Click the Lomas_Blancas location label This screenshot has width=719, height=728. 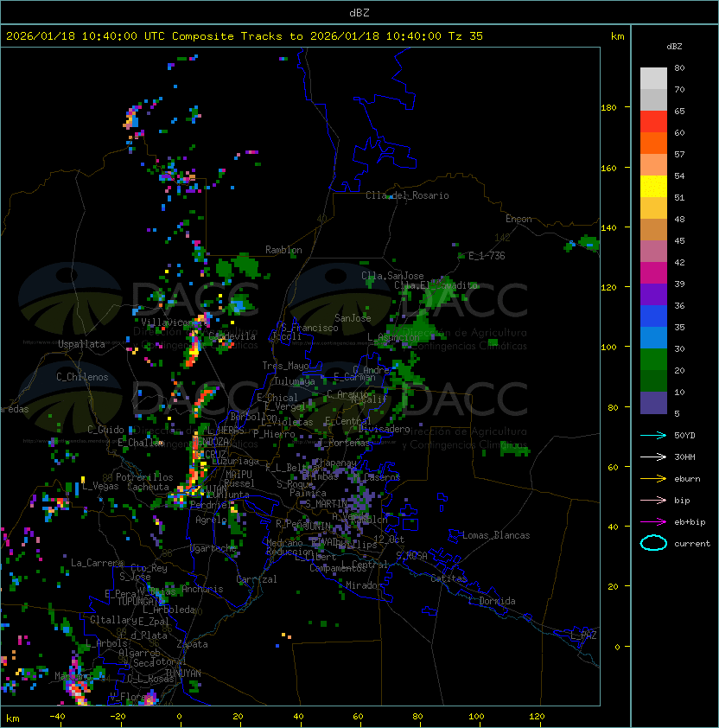click(x=496, y=535)
